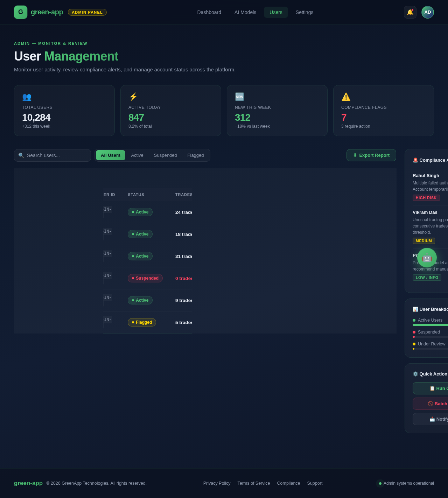Screen dimensions: 448x498
Task: Click the Total Users stat card
Action: pos(64,111)
